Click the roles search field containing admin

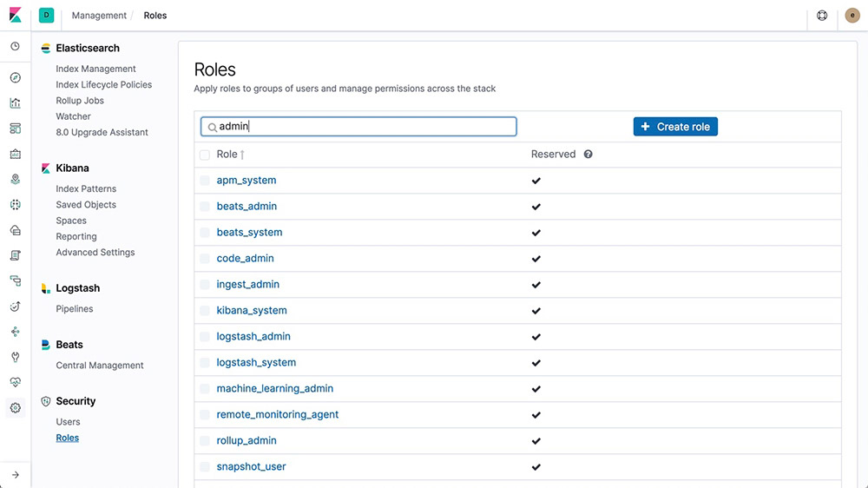(358, 127)
